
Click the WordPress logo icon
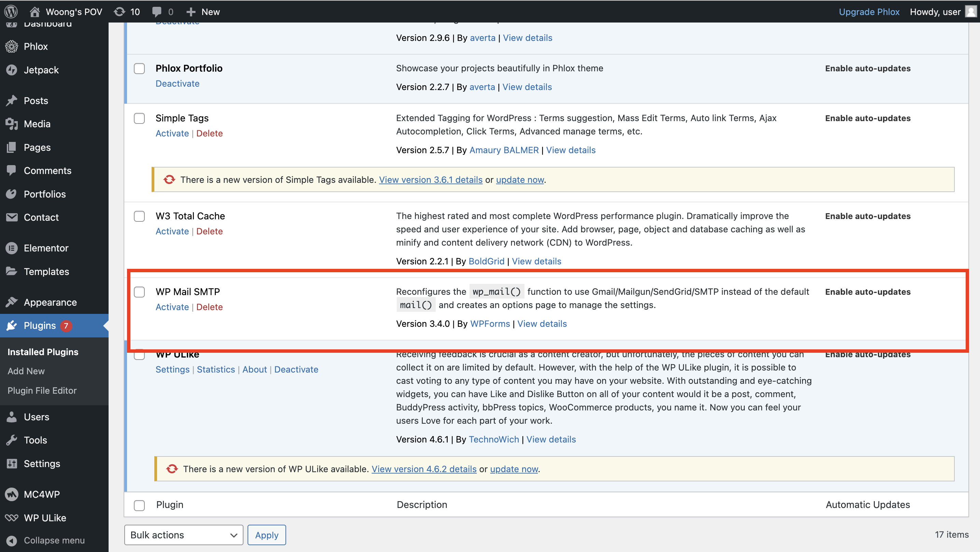[11, 11]
